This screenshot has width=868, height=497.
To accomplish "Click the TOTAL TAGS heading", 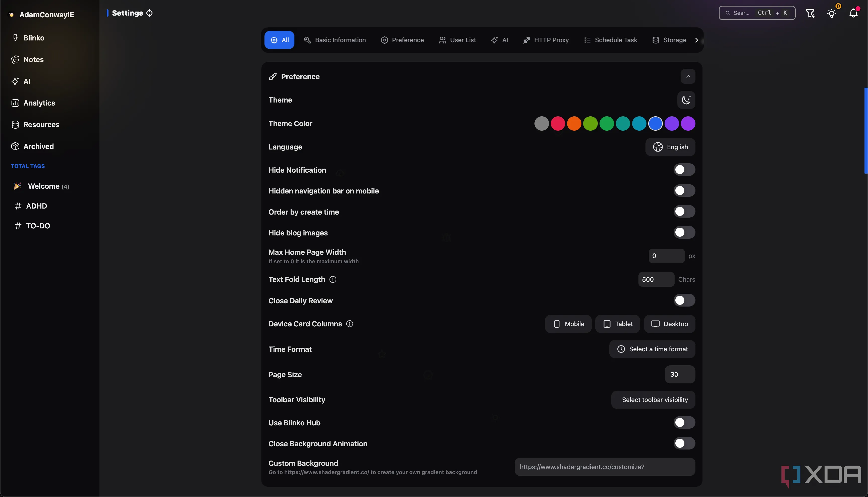I will [x=28, y=166].
